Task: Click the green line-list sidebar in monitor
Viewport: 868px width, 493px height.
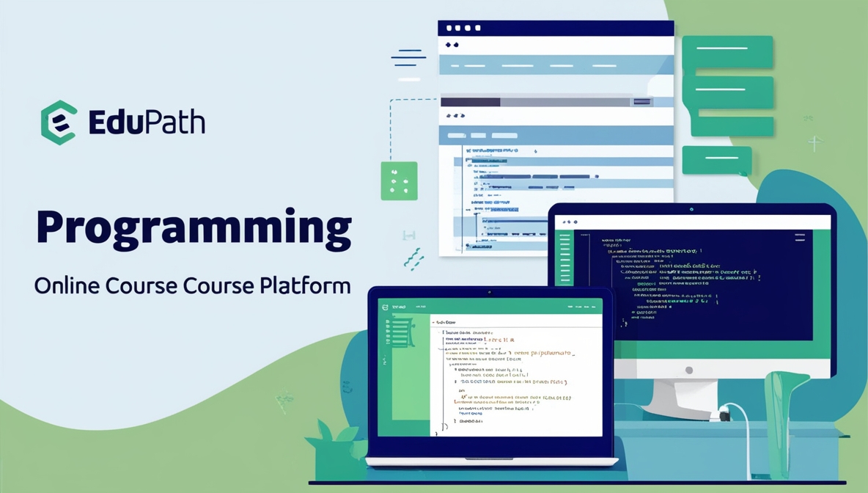Action: point(565,258)
